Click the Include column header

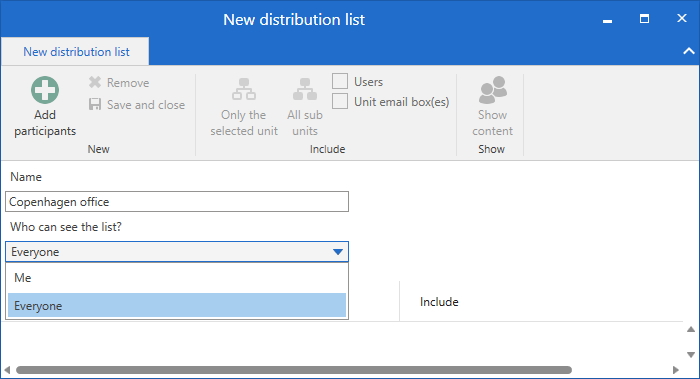pyautogui.click(x=439, y=302)
